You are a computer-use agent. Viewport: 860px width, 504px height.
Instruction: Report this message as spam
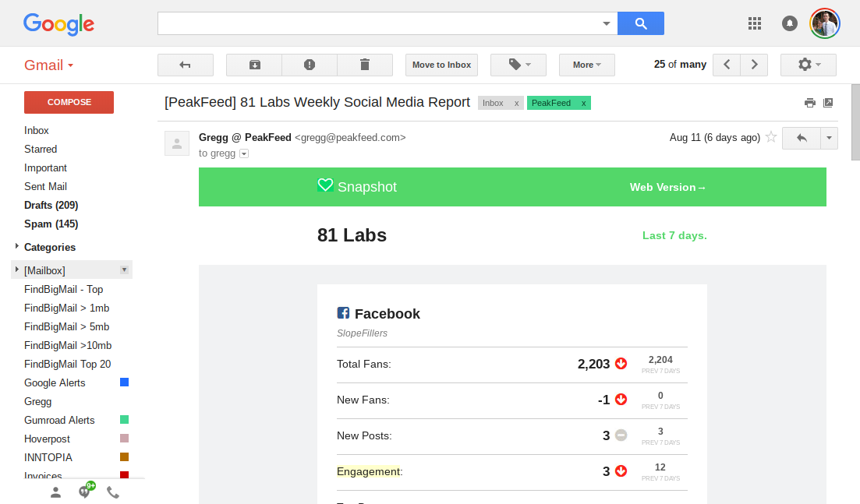pos(310,65)
